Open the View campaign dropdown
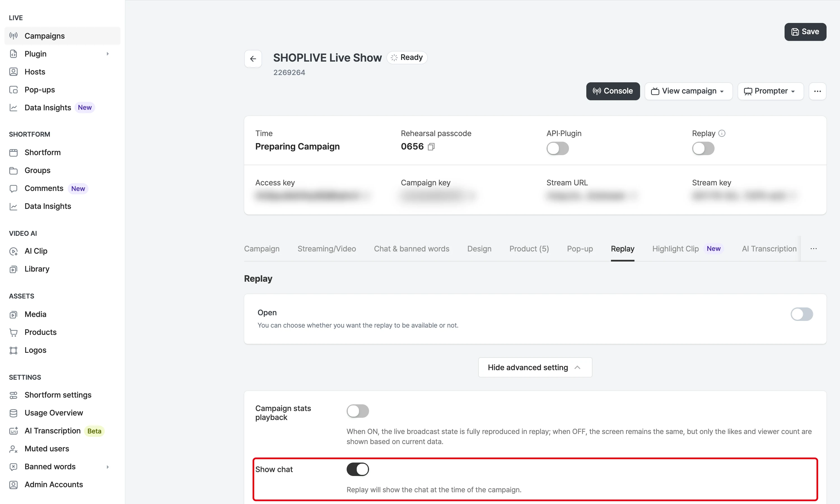Image resolution: width=840 pixels, height=504 pixels. (x=688, y=91)
